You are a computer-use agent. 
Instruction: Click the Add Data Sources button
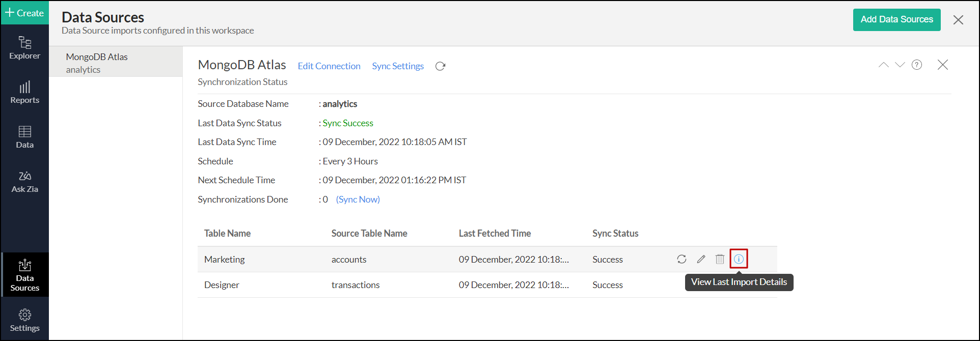pyautogui.click(x=896, y=20)
